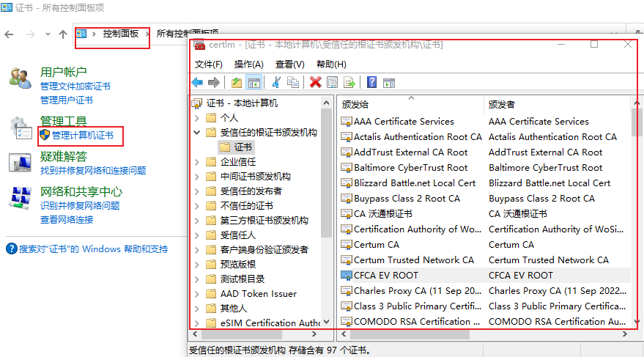The height and width of the screenshot is (357, 644).
Task: Select the 证书 - 本地计算机 root node
Action: pos(242,103)
